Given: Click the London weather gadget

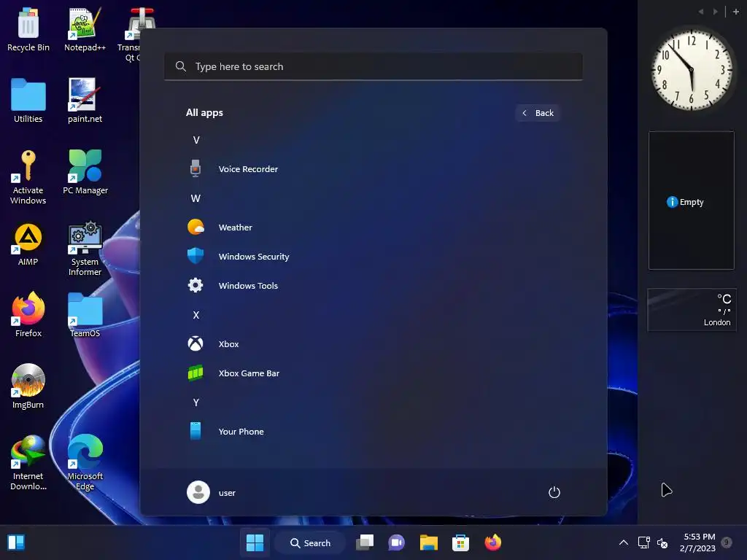Looking at the screenshot, I should tap(692, 309).
